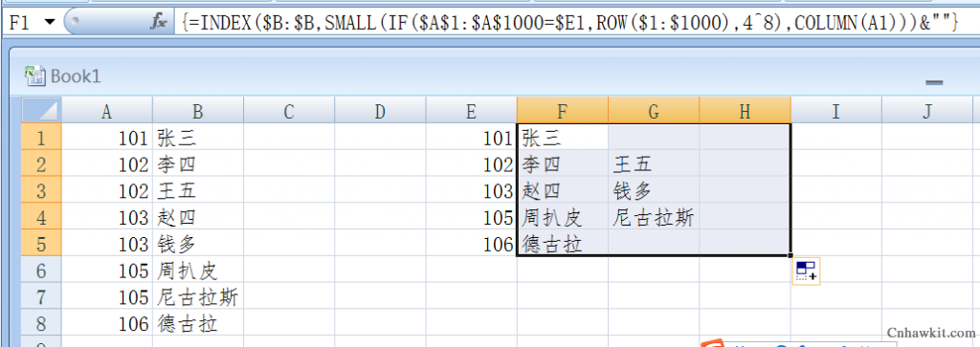Click the formula bar expand handle
980x347 pixels.
(76, 22)
